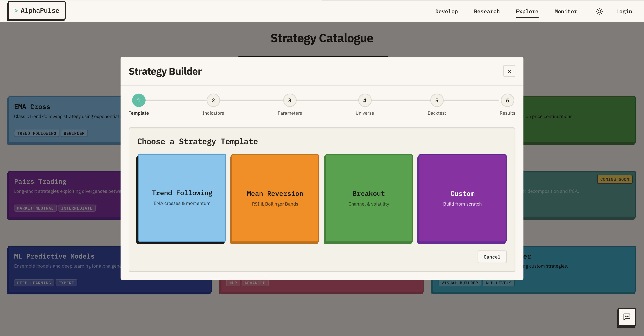Jump to step 2 Indicators
This screenshot has height=336, width=644.
213,100
